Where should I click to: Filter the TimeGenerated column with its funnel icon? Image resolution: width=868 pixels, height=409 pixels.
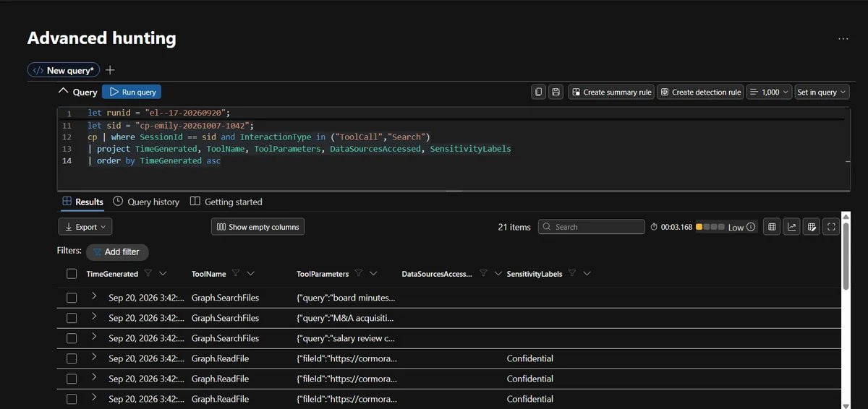pos(148,274)
